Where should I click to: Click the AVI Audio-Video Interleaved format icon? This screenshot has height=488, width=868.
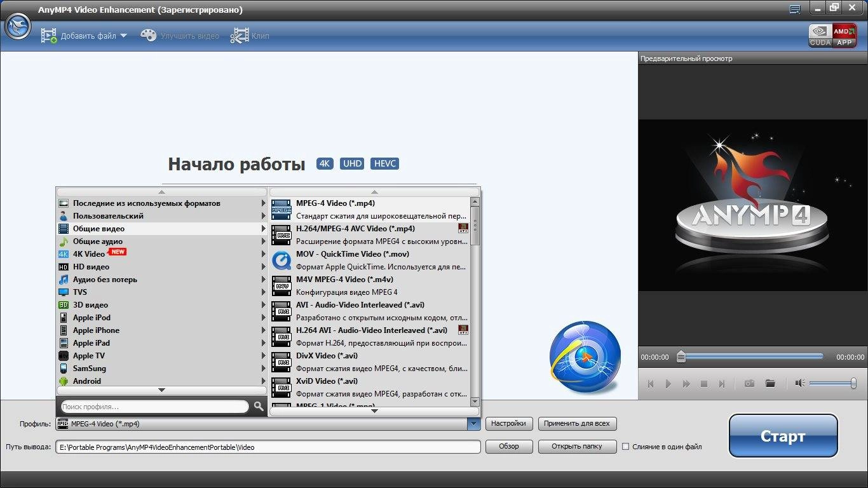281,311
